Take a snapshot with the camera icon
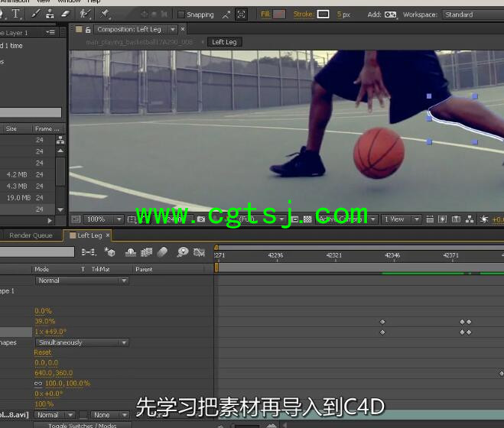504x428 pixels. pyautogui.click(x=201, y=219)
